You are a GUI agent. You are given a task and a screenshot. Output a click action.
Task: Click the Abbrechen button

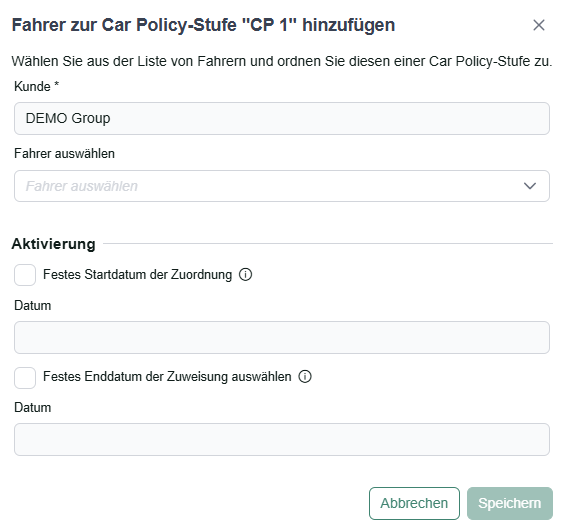pos(414,503)
